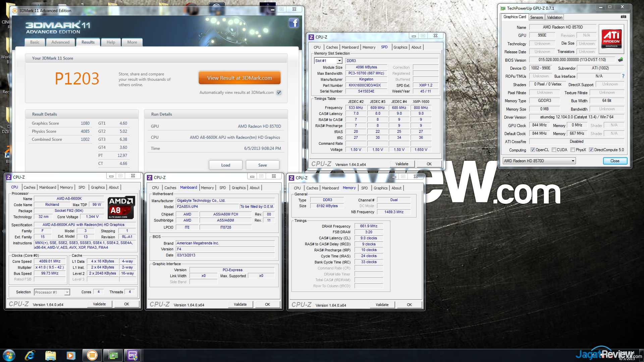Click View Result at 3DMark.com button

click(x=239, y=78)
